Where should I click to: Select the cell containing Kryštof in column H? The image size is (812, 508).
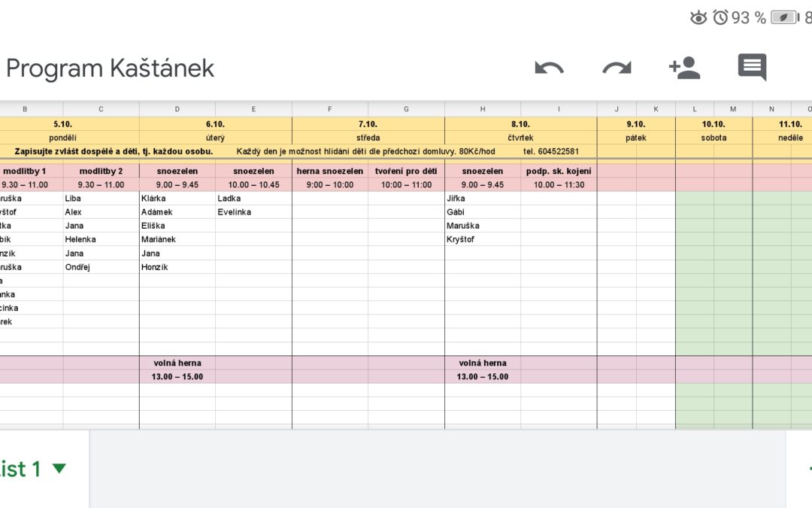[x=483, y=239]
